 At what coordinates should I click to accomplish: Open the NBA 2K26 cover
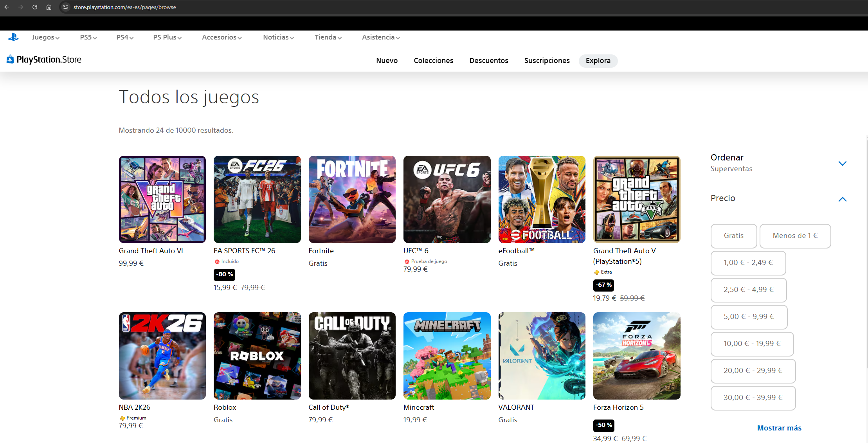click(162, 356)
